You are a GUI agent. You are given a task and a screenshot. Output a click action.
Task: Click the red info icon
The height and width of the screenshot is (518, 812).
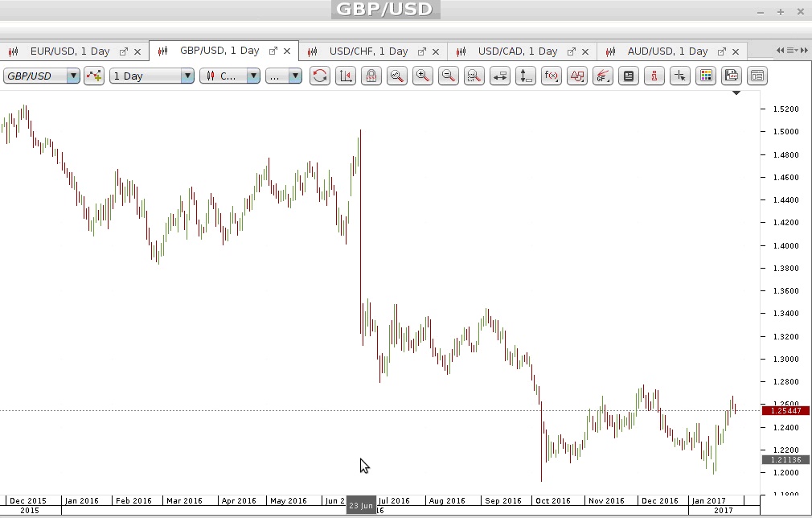coord(654,76)
